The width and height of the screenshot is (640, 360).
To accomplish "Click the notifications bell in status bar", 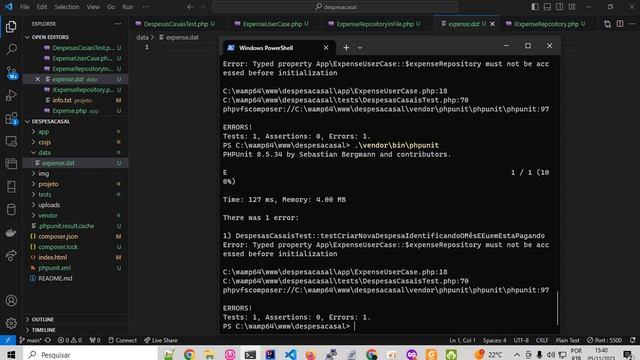I will coord(633,340).
